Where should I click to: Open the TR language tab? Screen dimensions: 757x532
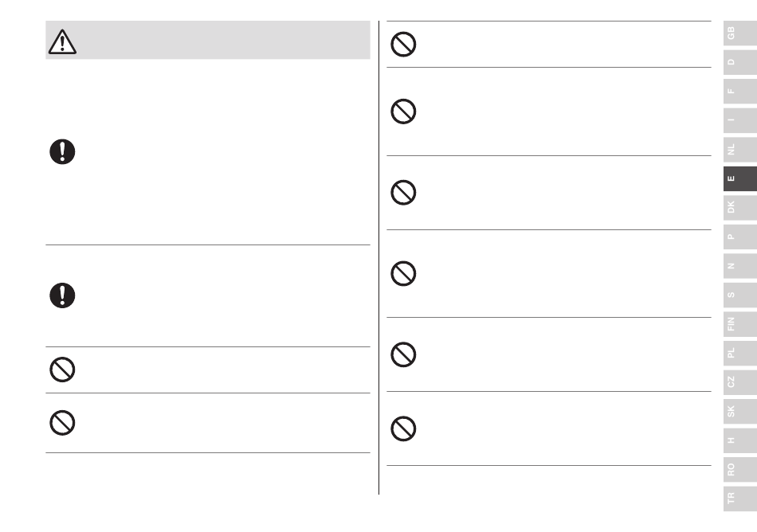coord(740,499)
